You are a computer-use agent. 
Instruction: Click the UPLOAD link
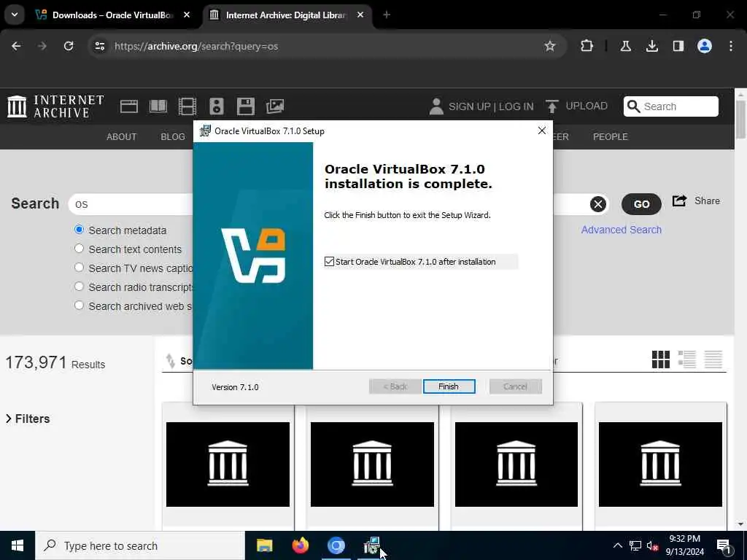click(577, 106)
